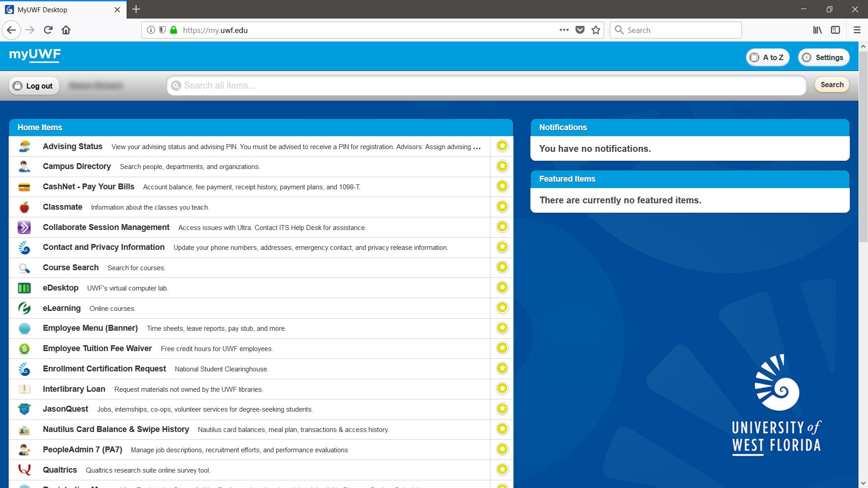Click the scrollbar down arrow
The height and width of the screenshot is (488, 868).
click(x=863, y=483)
